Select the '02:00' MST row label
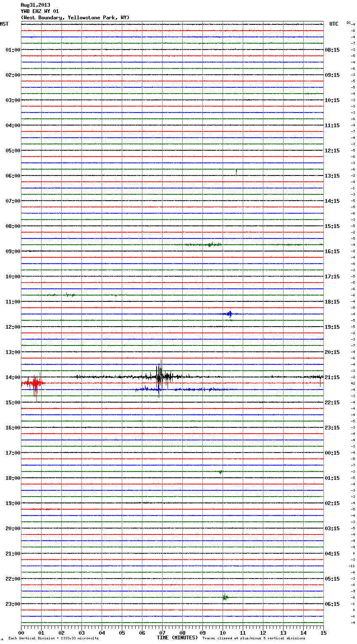 pyautogui.click(x=13, y=75)
